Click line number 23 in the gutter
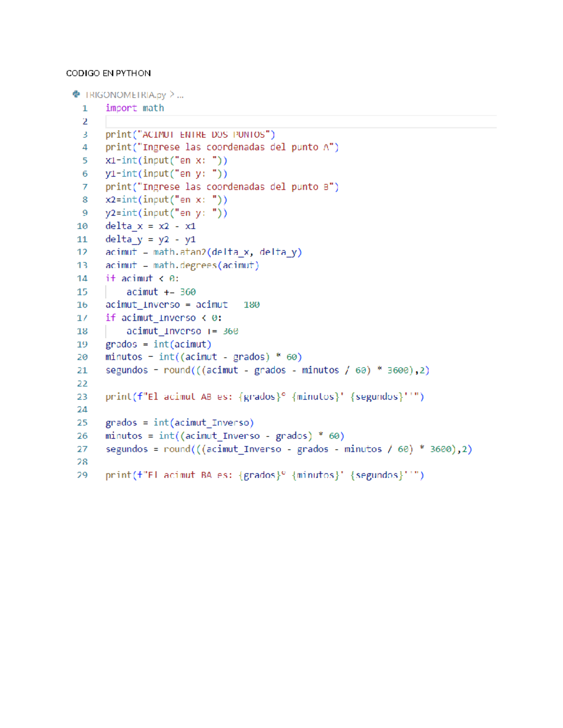This screenshot has height=728, width=563. point(82,397)
